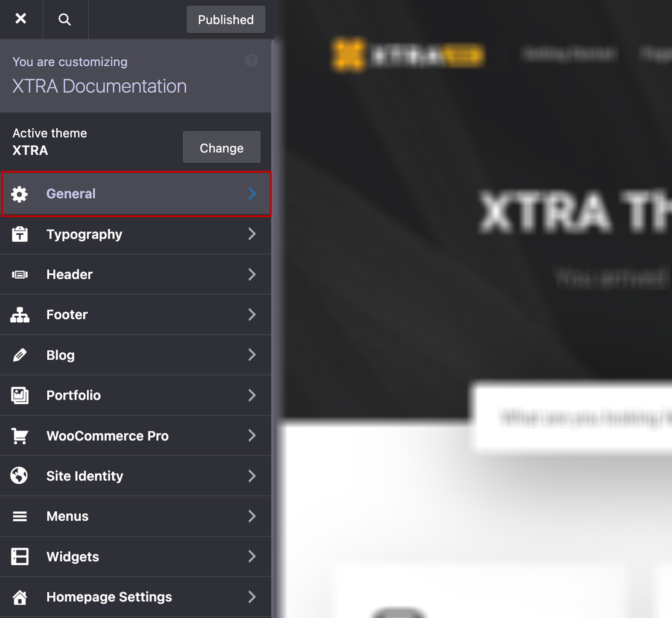Show help via the question mark icon
Screen dimensions: 672x618
251,61
